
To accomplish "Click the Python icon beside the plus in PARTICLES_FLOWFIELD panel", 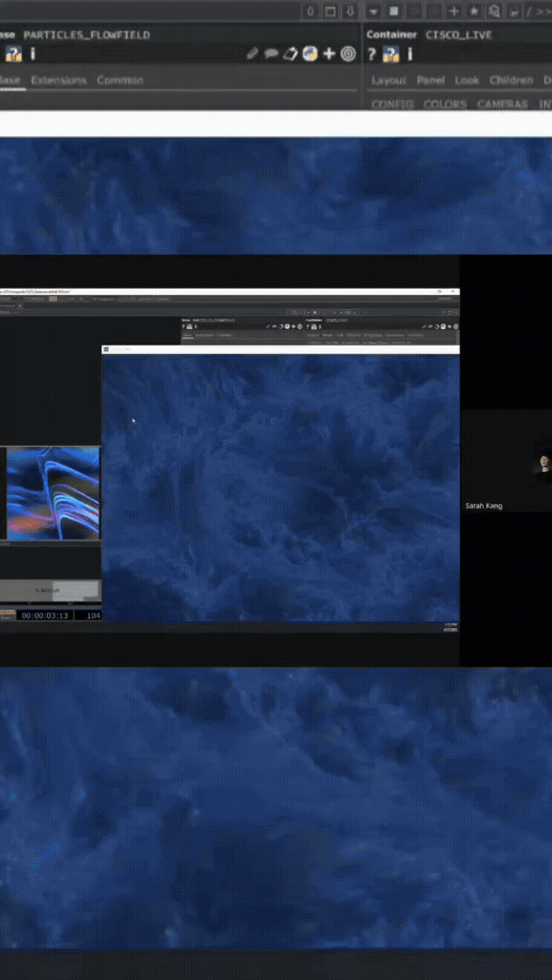I will (310, 53).
